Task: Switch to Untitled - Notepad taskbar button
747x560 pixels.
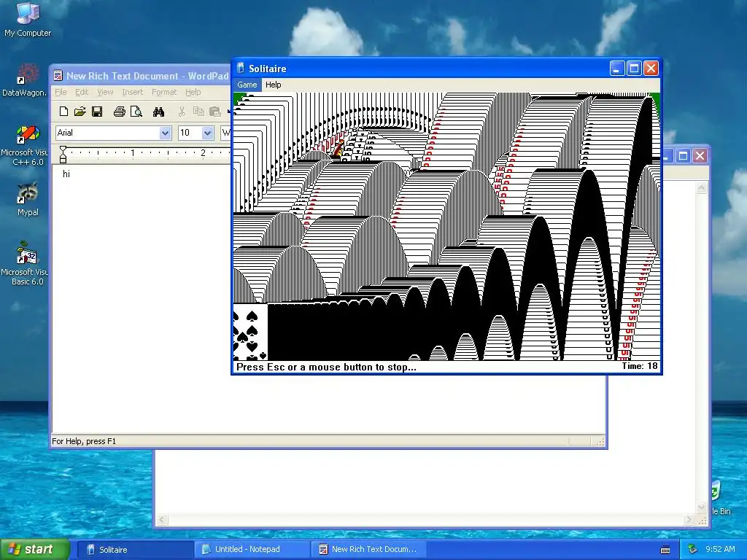Action: tap(252, 550)
